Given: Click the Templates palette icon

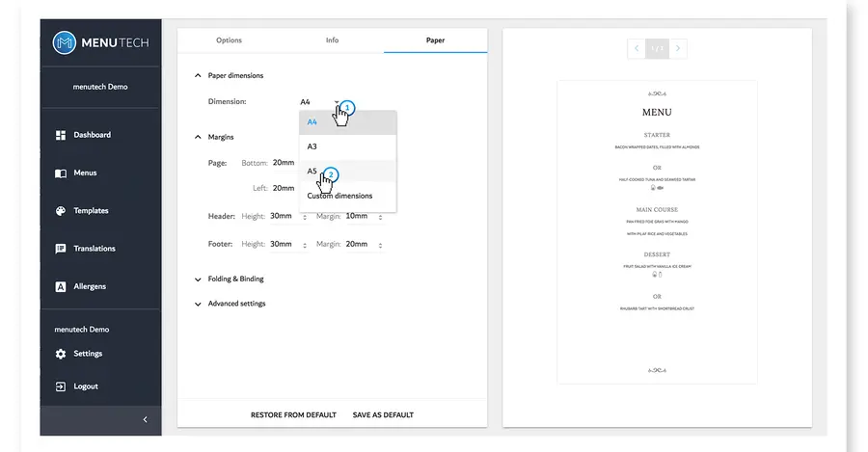Looking at the screenshot, I should [x=61, y=211].
